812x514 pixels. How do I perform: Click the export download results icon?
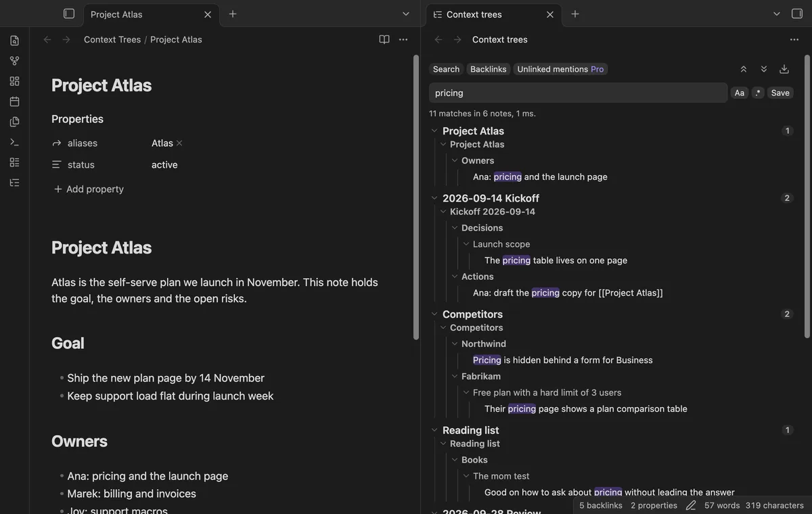point(784,69)
